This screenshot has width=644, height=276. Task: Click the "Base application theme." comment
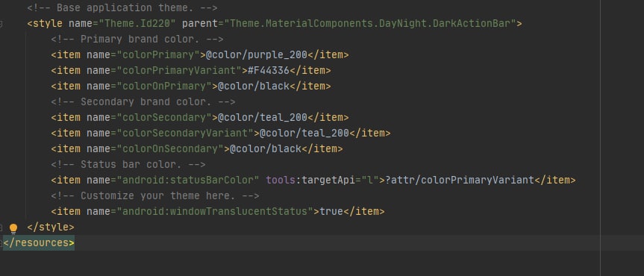(122, 7)
